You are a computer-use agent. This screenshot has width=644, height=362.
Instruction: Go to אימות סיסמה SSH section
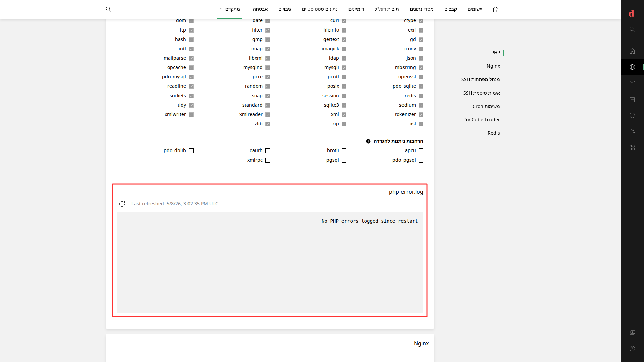pos(481,93)
